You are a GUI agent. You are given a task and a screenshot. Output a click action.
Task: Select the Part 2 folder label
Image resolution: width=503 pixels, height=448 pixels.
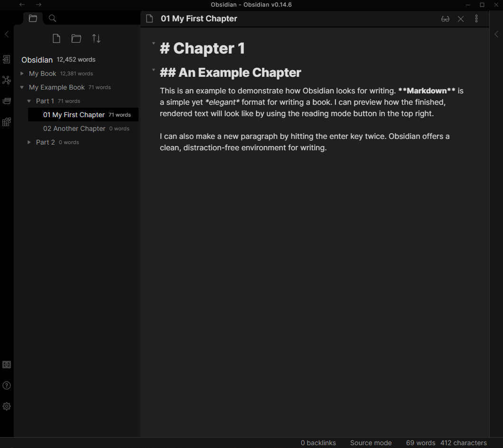pyautogui.click(x=45, y=142)
